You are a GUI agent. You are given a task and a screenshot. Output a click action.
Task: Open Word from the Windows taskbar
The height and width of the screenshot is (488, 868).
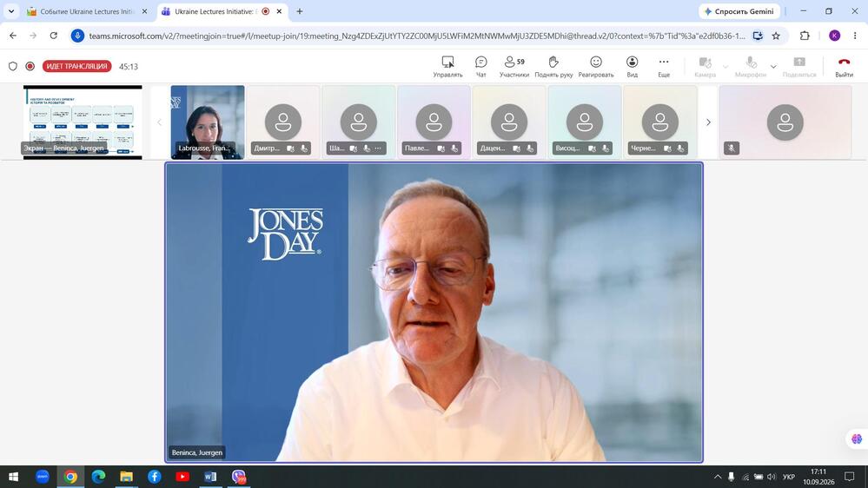tap(210, 477)
